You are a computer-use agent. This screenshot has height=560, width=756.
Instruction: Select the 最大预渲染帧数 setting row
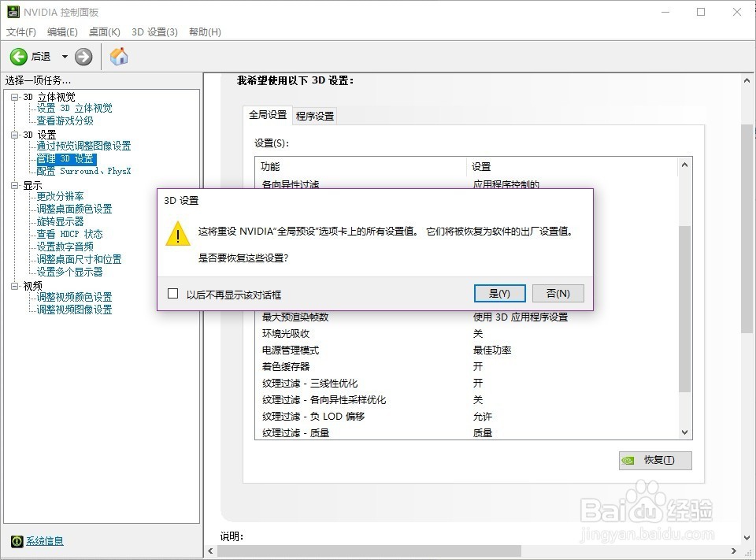point(466,317)
